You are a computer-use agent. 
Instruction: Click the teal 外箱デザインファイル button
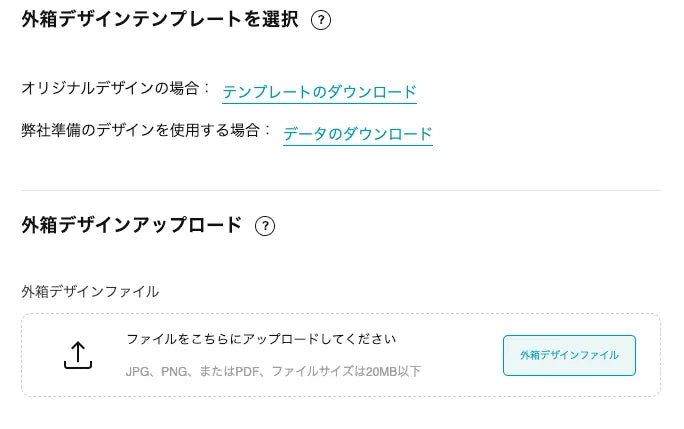coord(569,355)
